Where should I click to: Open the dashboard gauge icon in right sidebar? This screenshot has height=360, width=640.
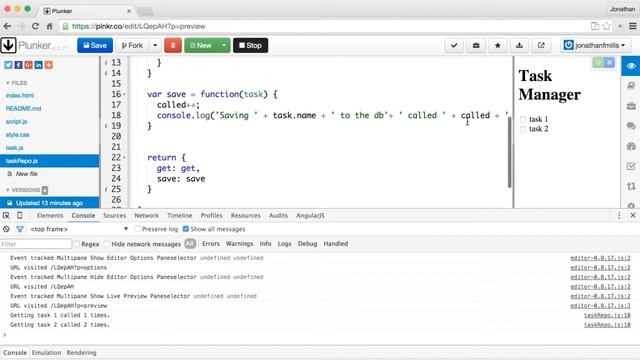pyautogui.click(x=631, y=146)
